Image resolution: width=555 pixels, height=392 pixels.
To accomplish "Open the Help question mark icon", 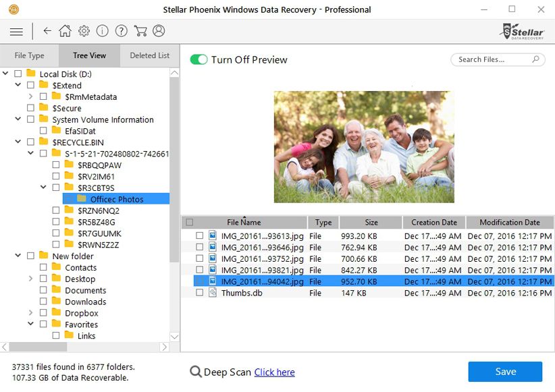I will [x=122, y=31].
